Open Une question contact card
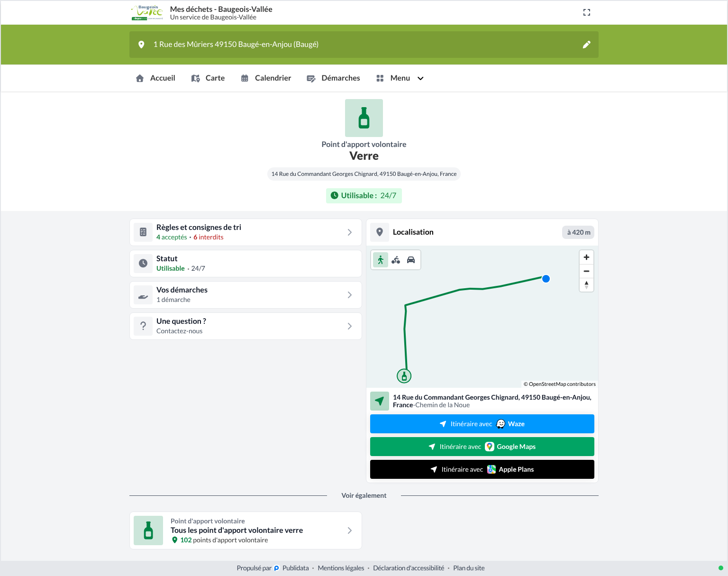The height and width of the screenshot is (576, 728). [x=246, y=326]
